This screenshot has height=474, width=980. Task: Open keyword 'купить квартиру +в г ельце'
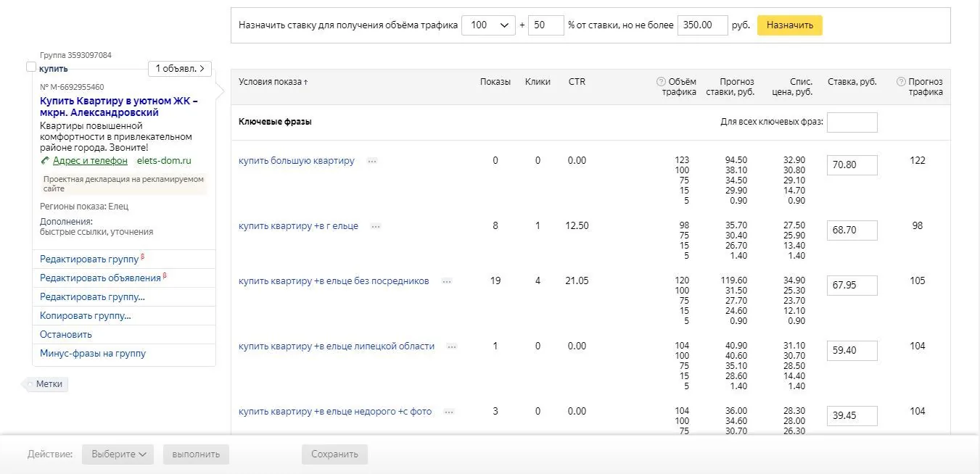[x=298, y=226]
